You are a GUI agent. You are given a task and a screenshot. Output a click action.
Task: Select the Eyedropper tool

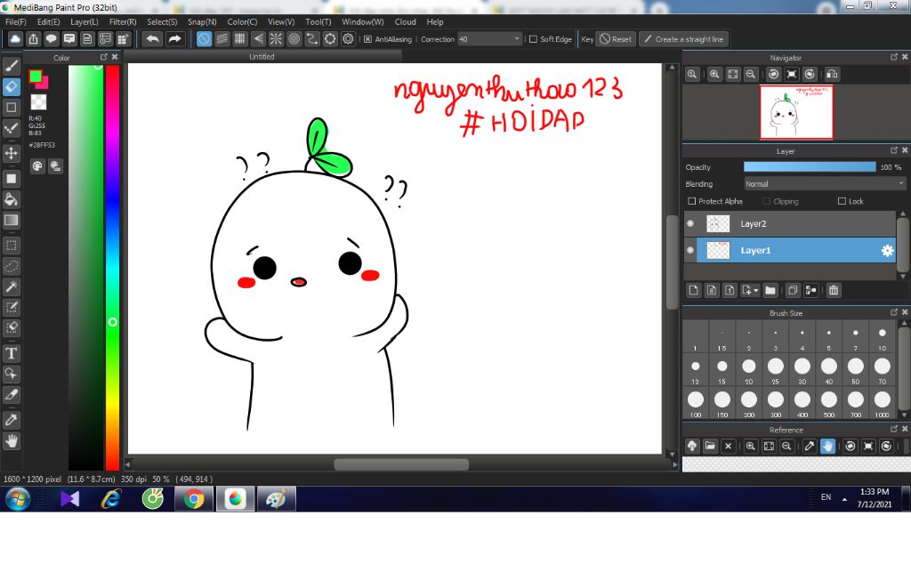[11, 420]
